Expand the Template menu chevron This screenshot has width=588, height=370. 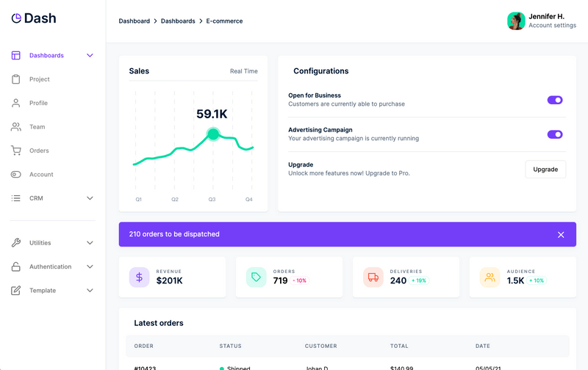[90, 290]
